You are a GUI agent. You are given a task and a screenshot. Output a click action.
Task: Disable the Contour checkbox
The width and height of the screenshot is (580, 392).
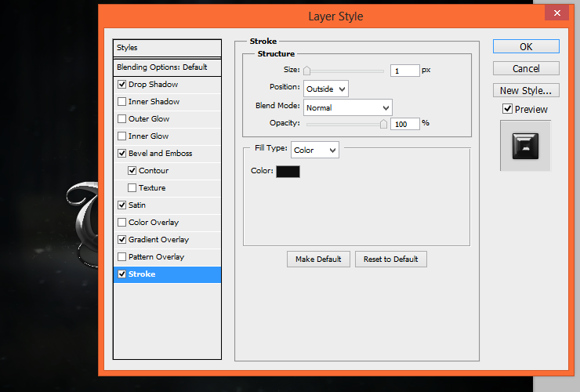[x=132, y=171]
